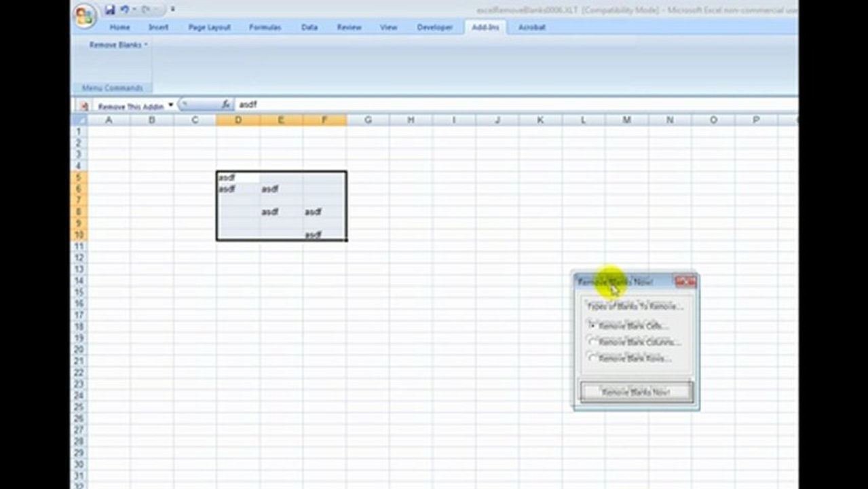This screenshot has height=489, width=868.
Task: Switch to the Data tab
Action: point(309,27)
